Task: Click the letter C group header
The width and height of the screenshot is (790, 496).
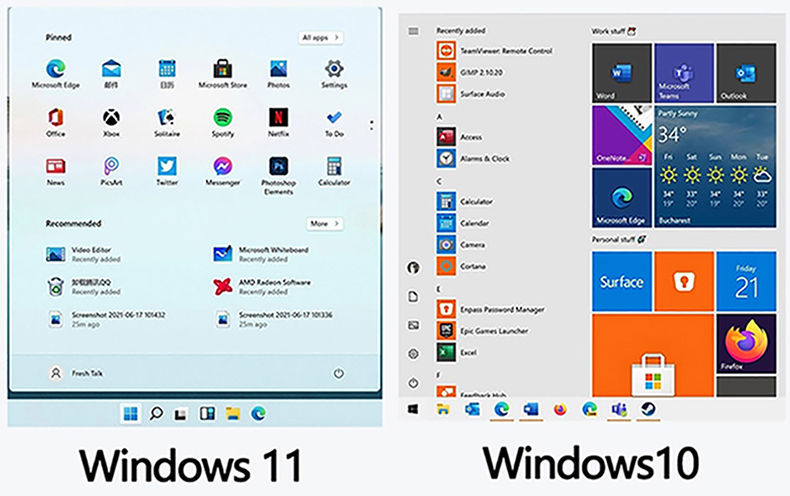Action: click(439, 181)
